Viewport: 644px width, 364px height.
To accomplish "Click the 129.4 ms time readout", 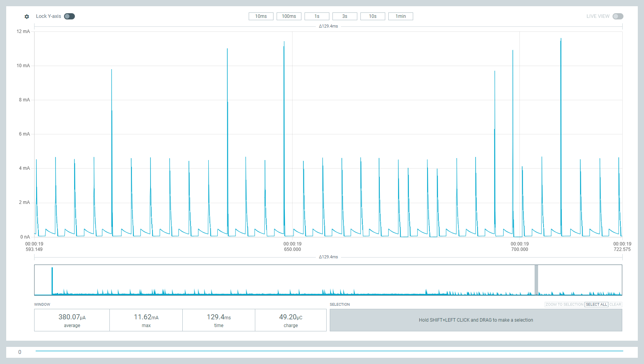I will [x=218, y=320].
